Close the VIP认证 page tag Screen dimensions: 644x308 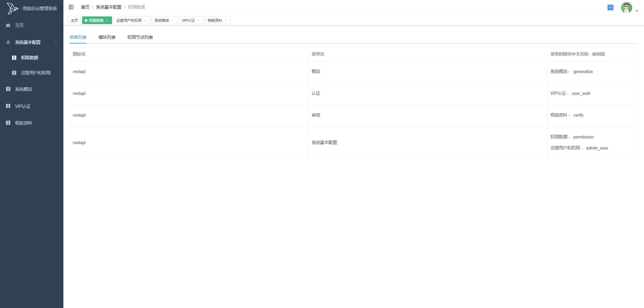tap(198, 21)
